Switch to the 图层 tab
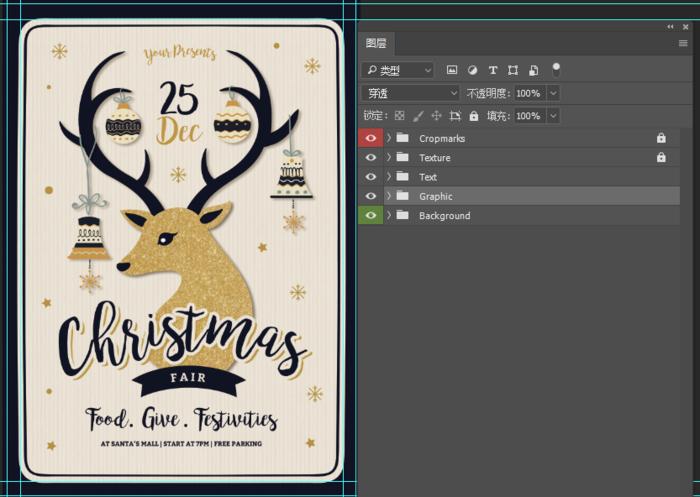Viewport: 700px width, 497px height. click(376, 43)
